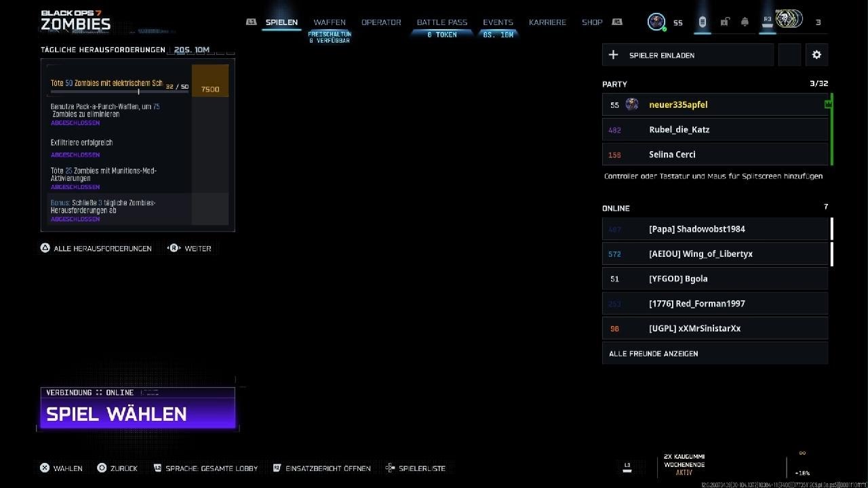This screenshot has height=488, width=868.
Task: Click the R1 bumper icon beside Shop
Action: tap(617, 22)
